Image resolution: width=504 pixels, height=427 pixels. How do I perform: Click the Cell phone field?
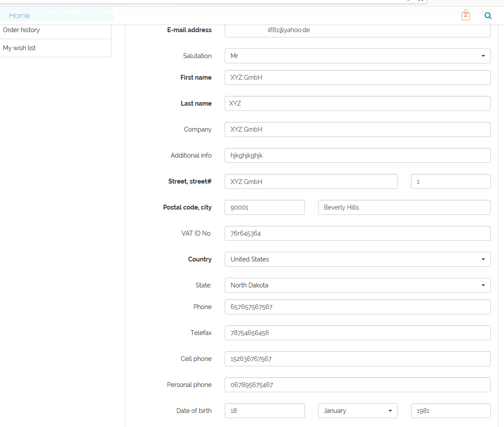(357, 359)
